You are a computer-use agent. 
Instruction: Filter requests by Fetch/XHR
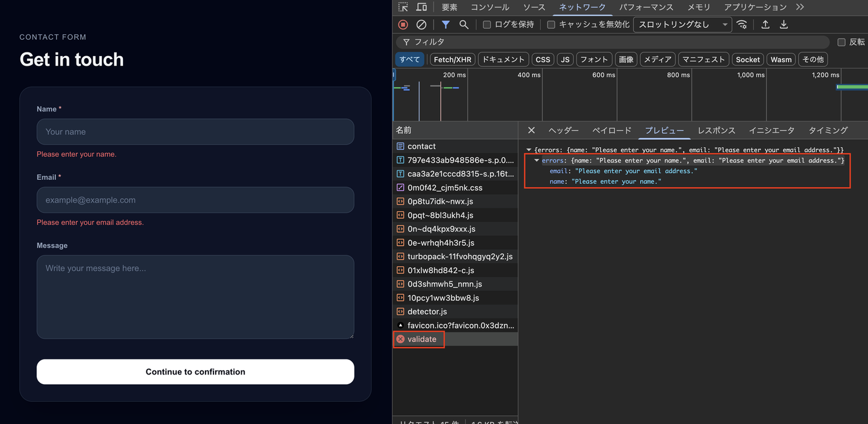tap(452, 60)
